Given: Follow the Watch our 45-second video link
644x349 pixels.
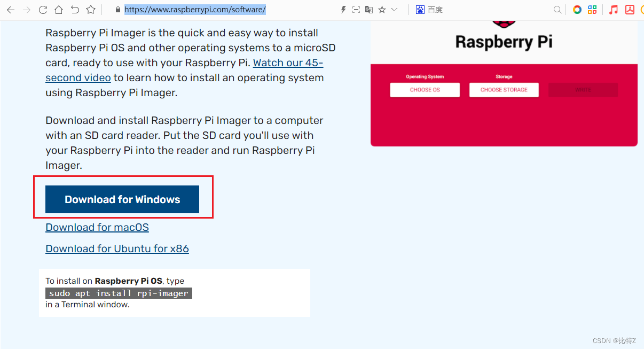Looking at the screenshot, I should [x=288, y=63].
